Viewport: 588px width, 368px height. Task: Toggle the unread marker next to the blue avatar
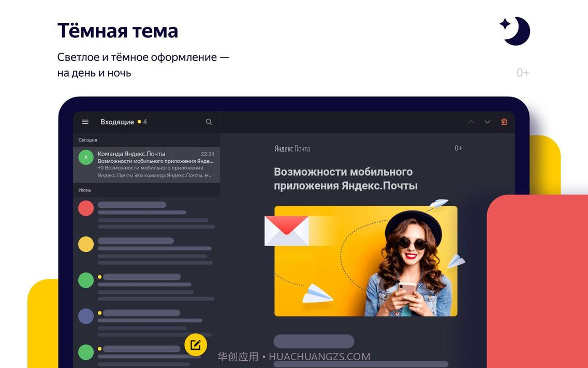click(x=99, y=313)
